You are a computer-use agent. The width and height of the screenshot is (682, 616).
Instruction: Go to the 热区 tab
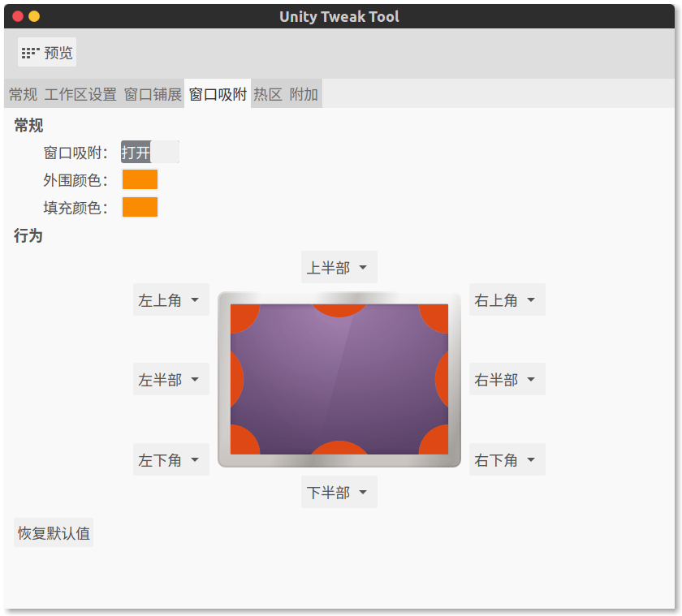point(268,94)
